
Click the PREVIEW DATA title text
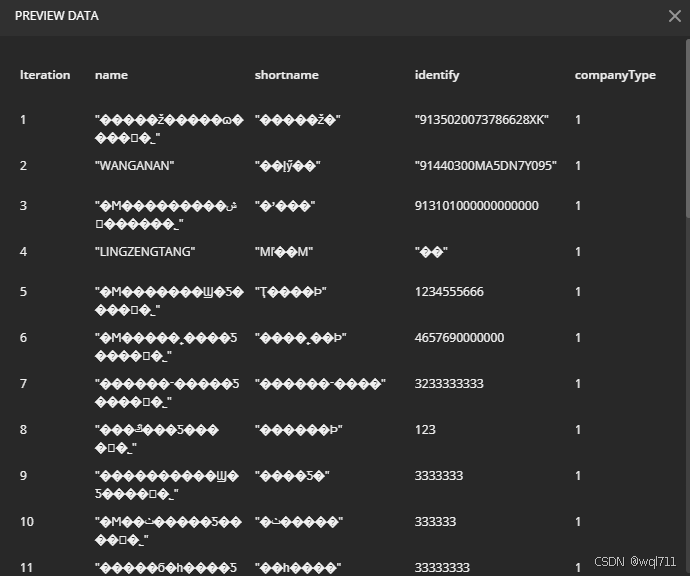(57, 16)
